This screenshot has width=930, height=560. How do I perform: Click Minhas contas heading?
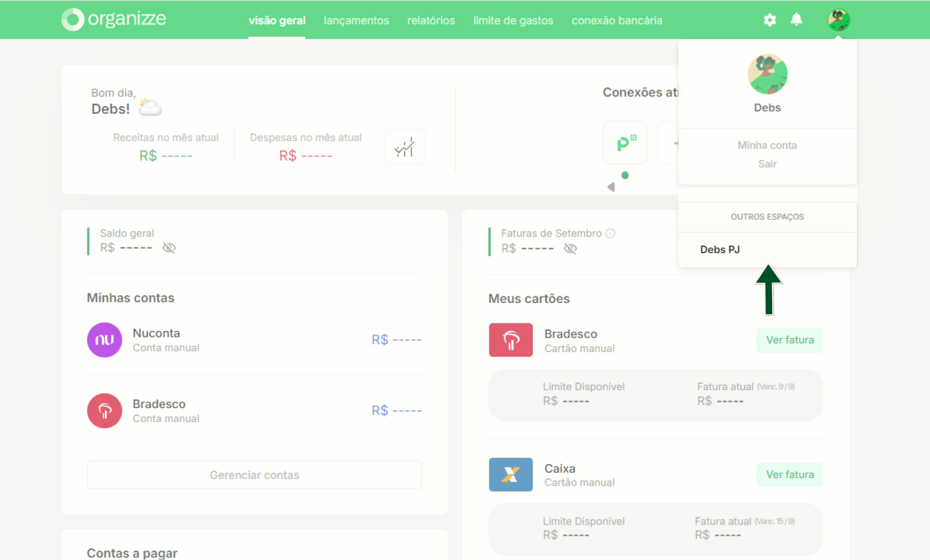[130, 298]
